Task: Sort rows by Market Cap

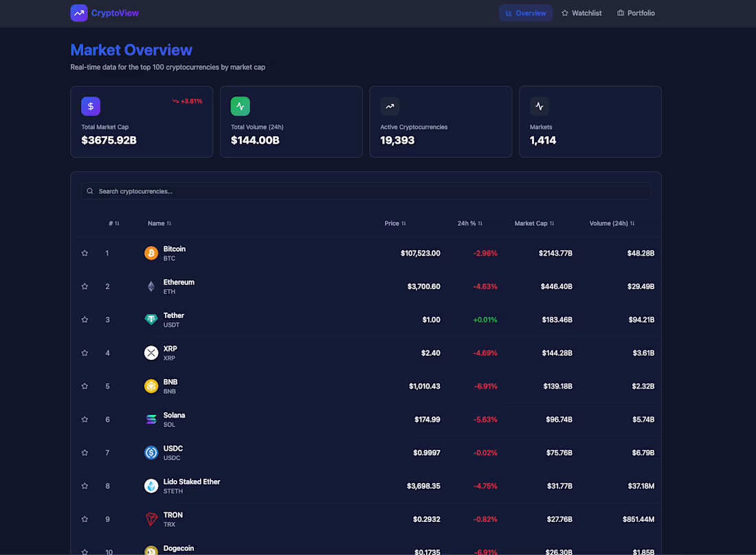Action: (x=534, y=223)
